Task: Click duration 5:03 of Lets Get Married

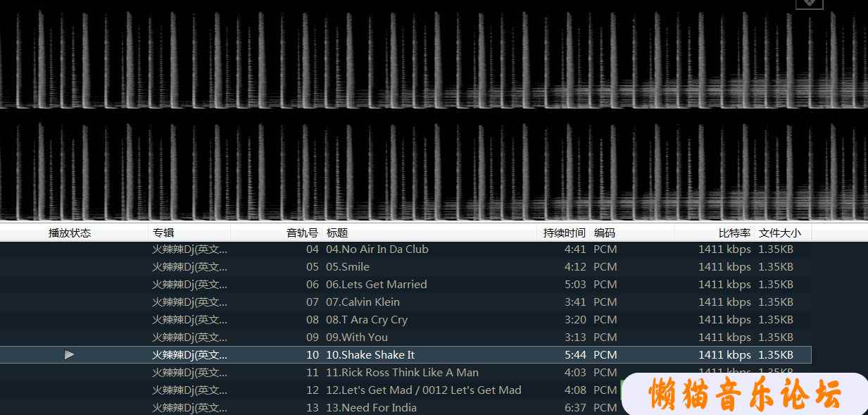Action: (575, 284)
